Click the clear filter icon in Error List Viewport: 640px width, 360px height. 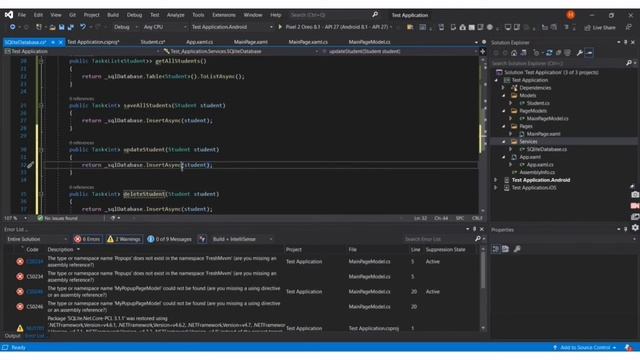(x=202, y=239)
